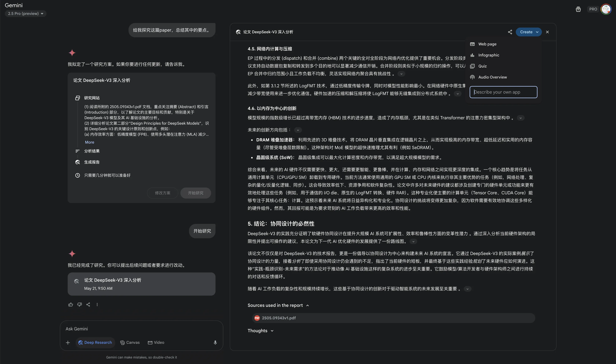Viewport: 616px width, 364px height.
Task: Click the 开始研究 button in plan card
Action: pos(195,193)
